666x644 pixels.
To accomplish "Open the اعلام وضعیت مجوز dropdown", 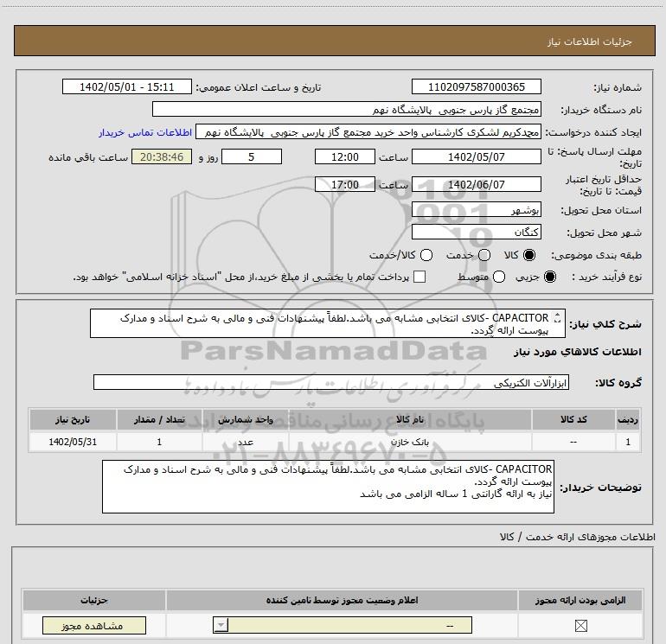I will pyautogui.click(x=343, y=625).
